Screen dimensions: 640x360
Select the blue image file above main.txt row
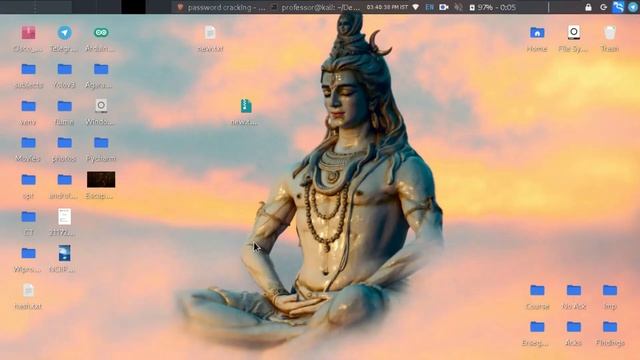tap(64, 253)
